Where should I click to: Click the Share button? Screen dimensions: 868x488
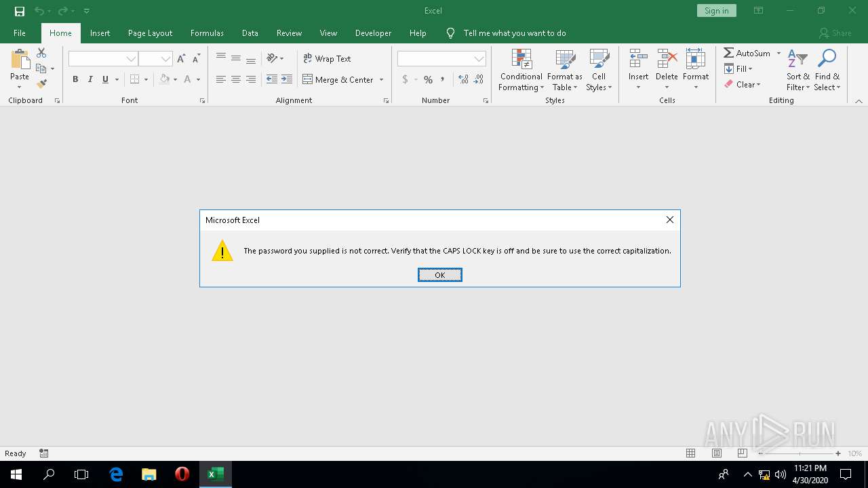point(835,33)
